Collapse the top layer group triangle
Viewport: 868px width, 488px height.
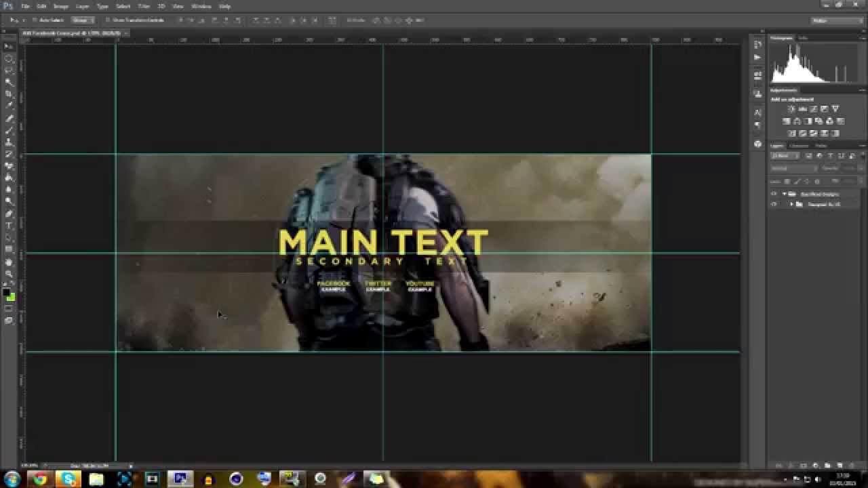(784, 194)
